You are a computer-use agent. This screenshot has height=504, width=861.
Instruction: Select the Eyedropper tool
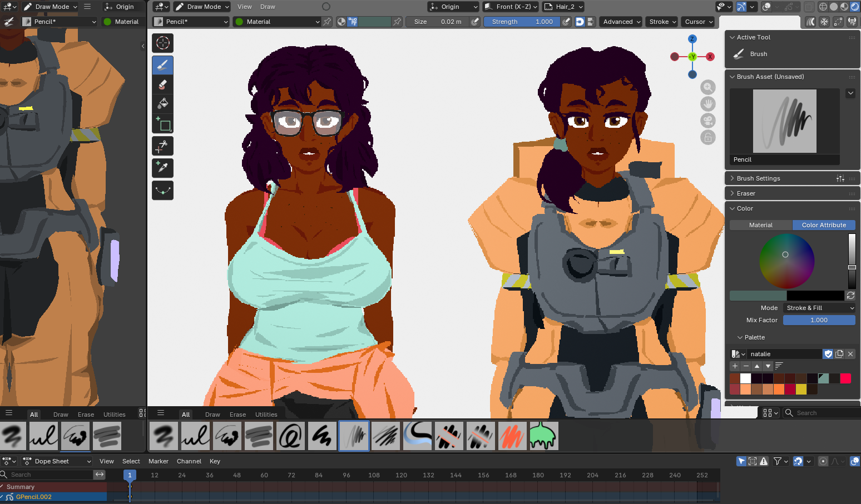[162, 167]
